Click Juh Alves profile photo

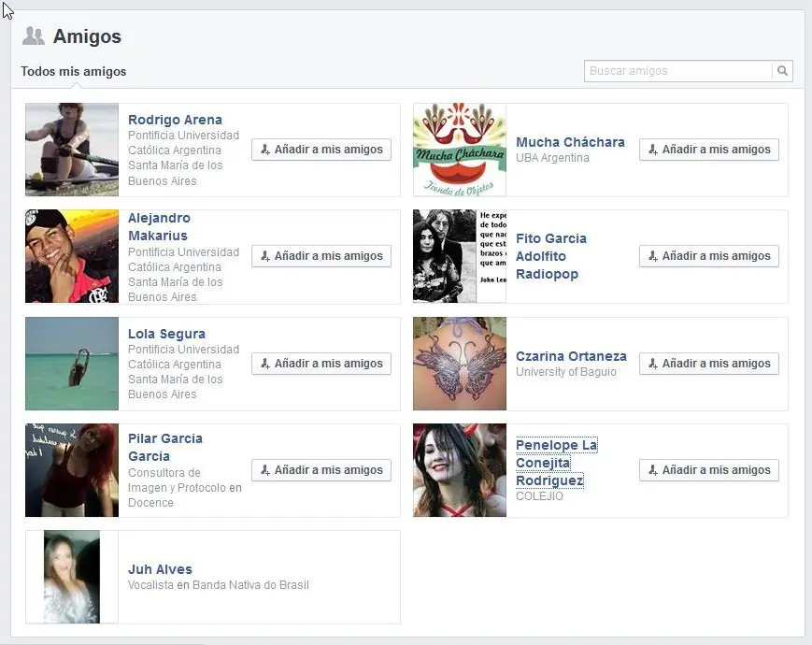72,577
